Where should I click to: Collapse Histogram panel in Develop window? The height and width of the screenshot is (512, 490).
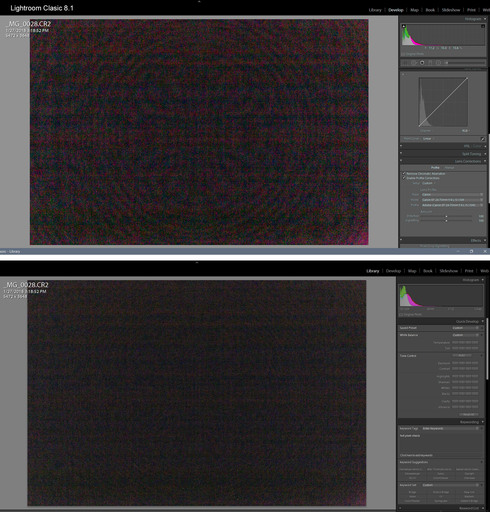(x=485, y=19)
